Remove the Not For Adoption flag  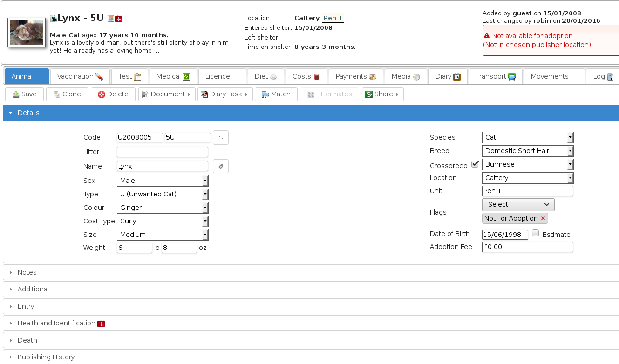click(x=543, y=218)
